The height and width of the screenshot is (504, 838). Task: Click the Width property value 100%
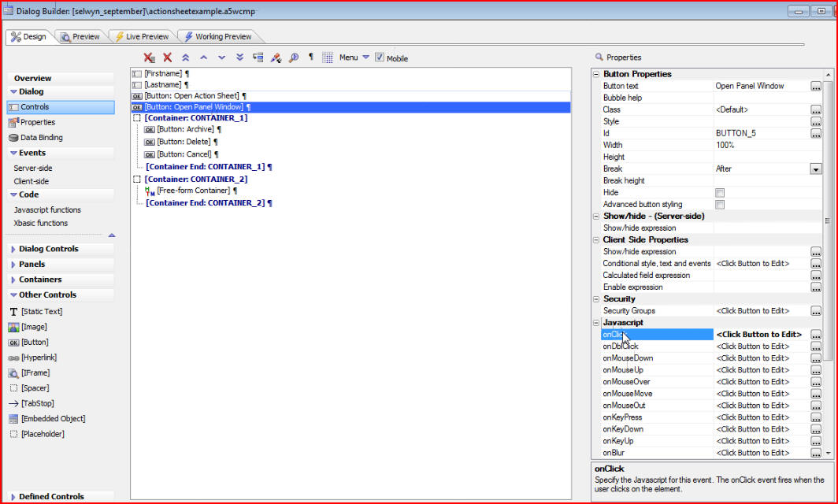[725, 146]
